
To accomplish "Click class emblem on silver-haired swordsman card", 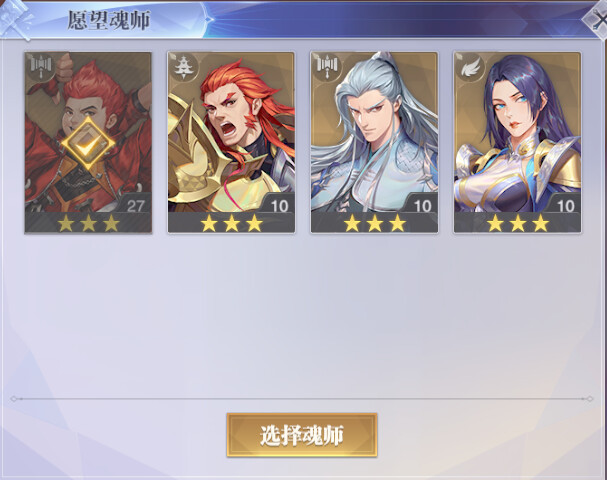I will pos(326,67).
